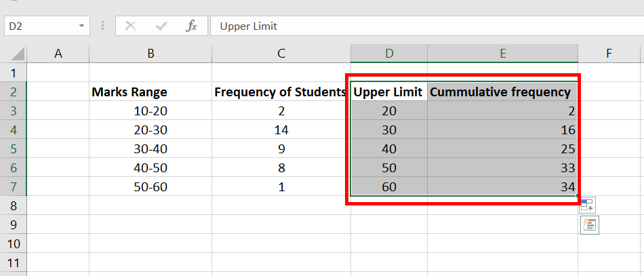Select the frequency cell with value 1
The height and width of the screenshot is (276, 644).
click(x=281, y=186)
